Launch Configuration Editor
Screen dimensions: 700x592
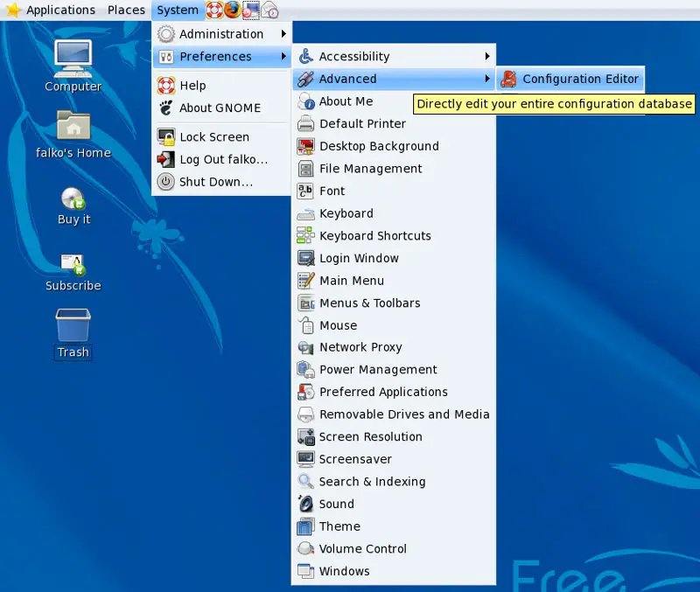pos(570,79)
